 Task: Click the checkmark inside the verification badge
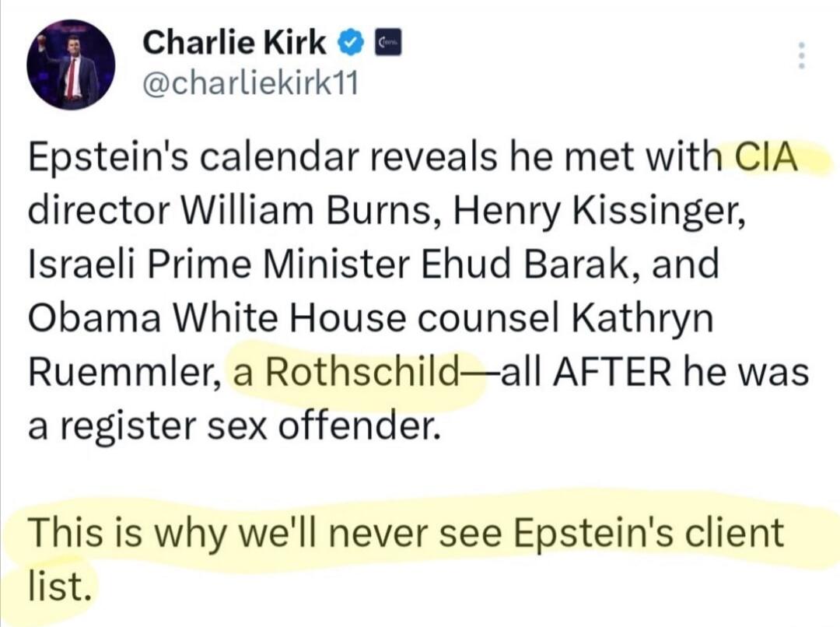tap(350, 43)
